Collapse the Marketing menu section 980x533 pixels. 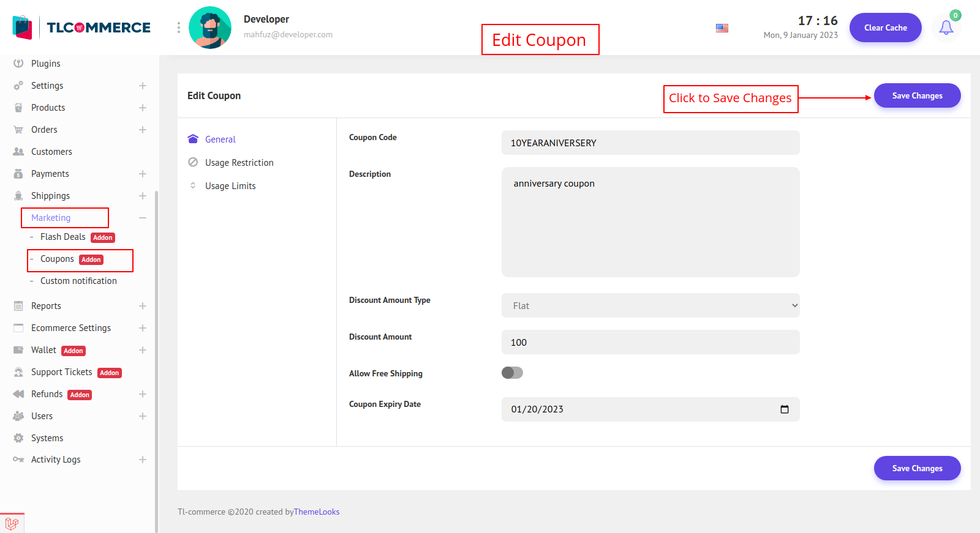[x=143, y=218]
